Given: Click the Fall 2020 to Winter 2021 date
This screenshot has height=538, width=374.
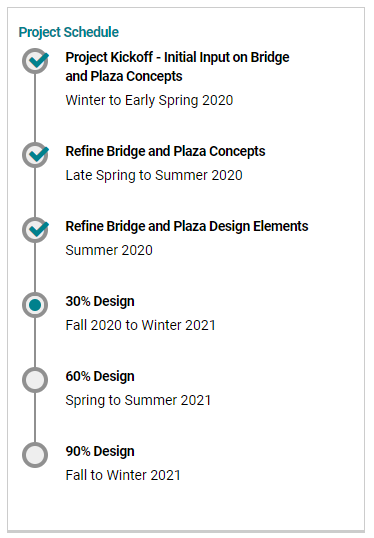Looking at the screenshot, I should pos(140,325).
